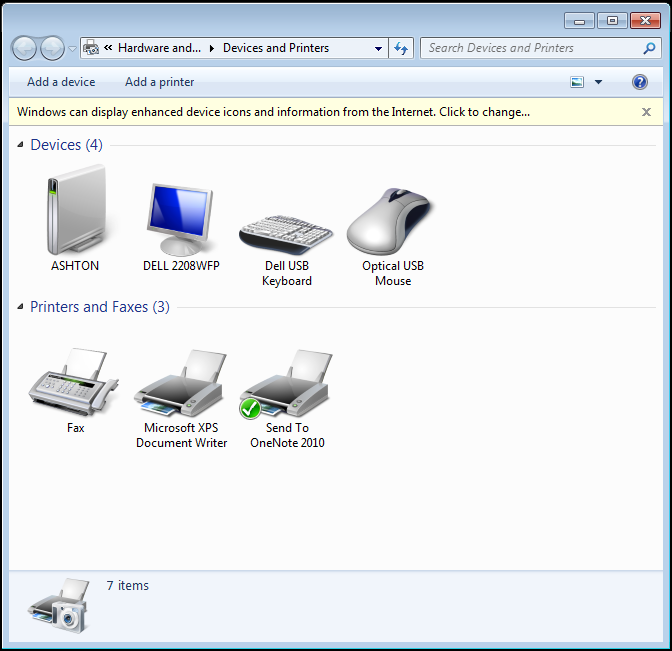672x651 pixels.
Task: Minimize the Devices and Printers window
Action: 579,21
